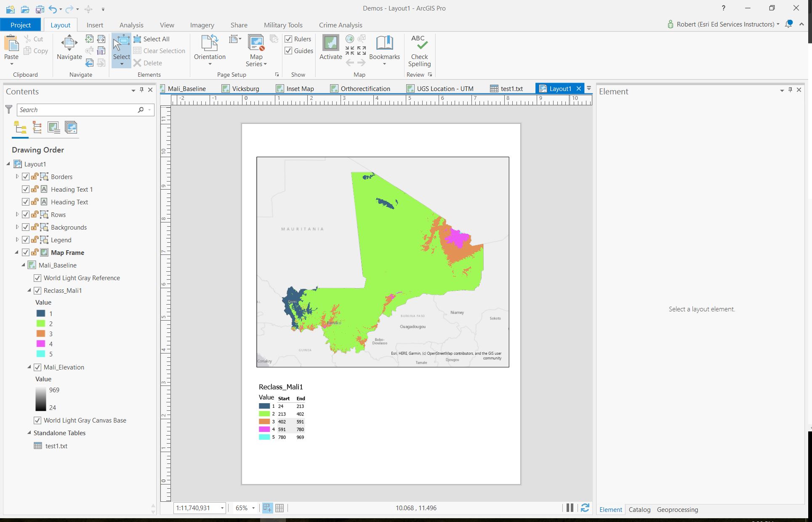The height and width of the screenshot is (522, 812).
Task: Open the map scale dropdown
Action: (x=222, y=508)
